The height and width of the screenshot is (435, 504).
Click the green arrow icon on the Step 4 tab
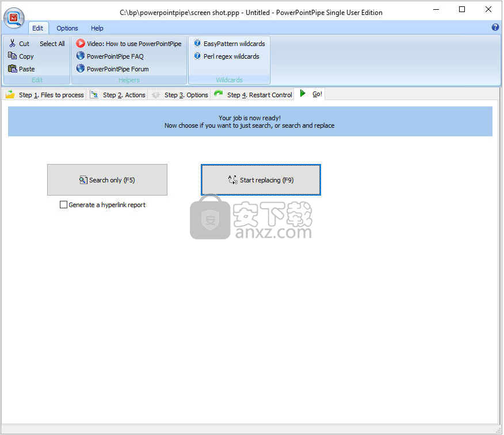tap(219, 94)
